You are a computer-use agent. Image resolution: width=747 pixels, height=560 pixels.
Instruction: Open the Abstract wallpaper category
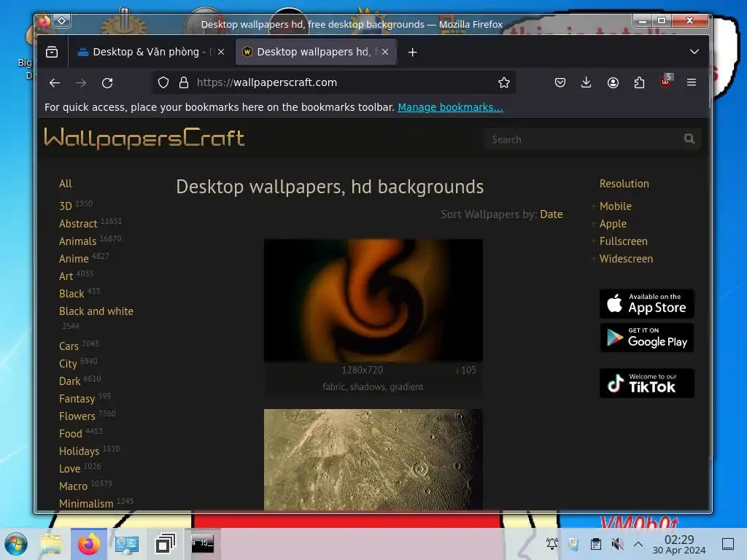78,224
